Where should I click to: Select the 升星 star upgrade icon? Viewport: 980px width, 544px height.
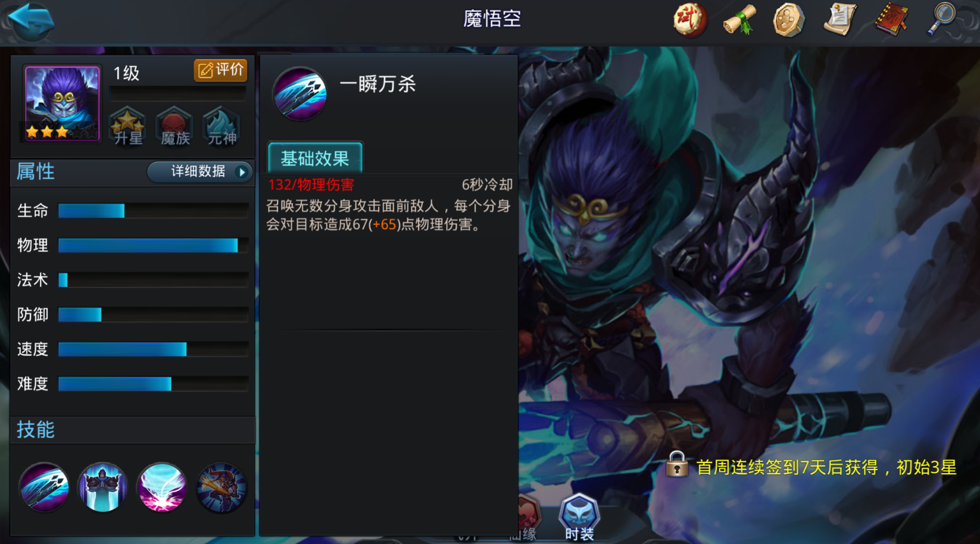coord(128,126)
